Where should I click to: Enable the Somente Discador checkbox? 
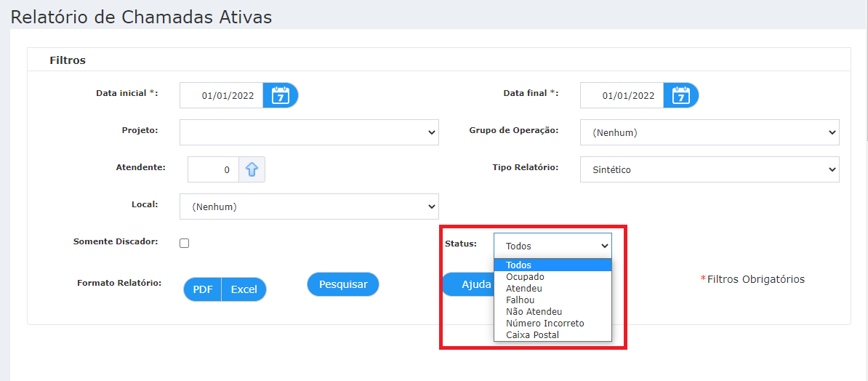point(185,243)
